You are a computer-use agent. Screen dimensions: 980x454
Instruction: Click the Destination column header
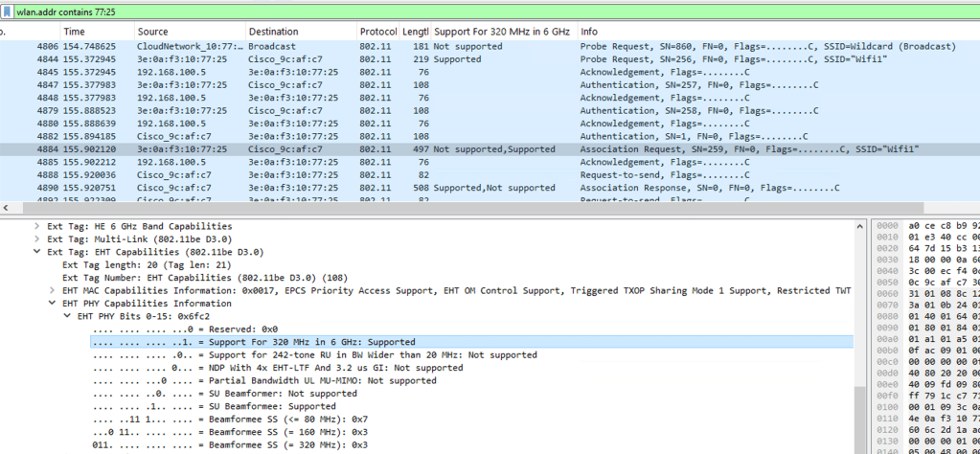click(273, 32)
